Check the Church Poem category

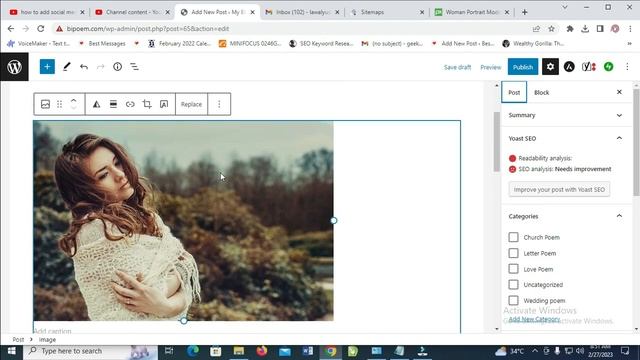click(513, 237)
